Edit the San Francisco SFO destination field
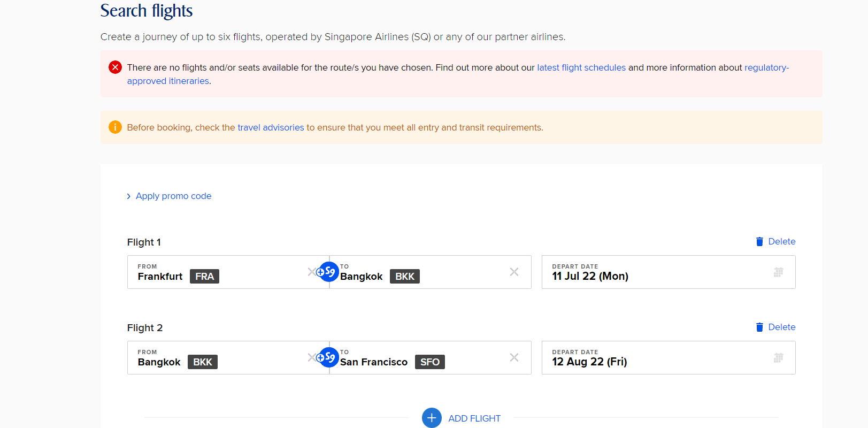 (431, 357)
